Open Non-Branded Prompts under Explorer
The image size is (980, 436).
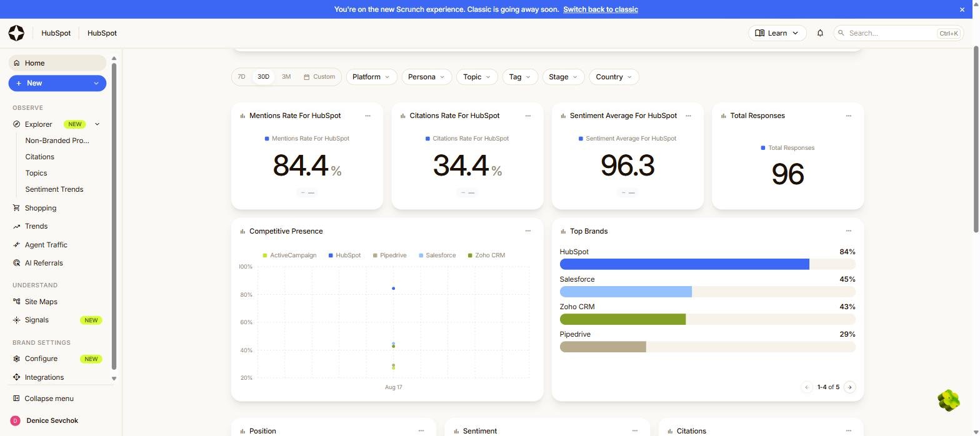(57, 141)
